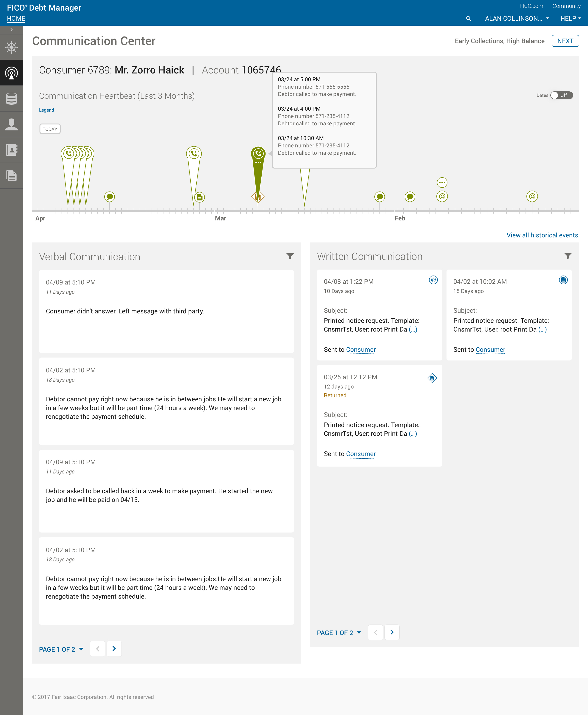588x715 pixels.
Task: Open the documents sidebar icon
Action: click(x=11, y=175)
